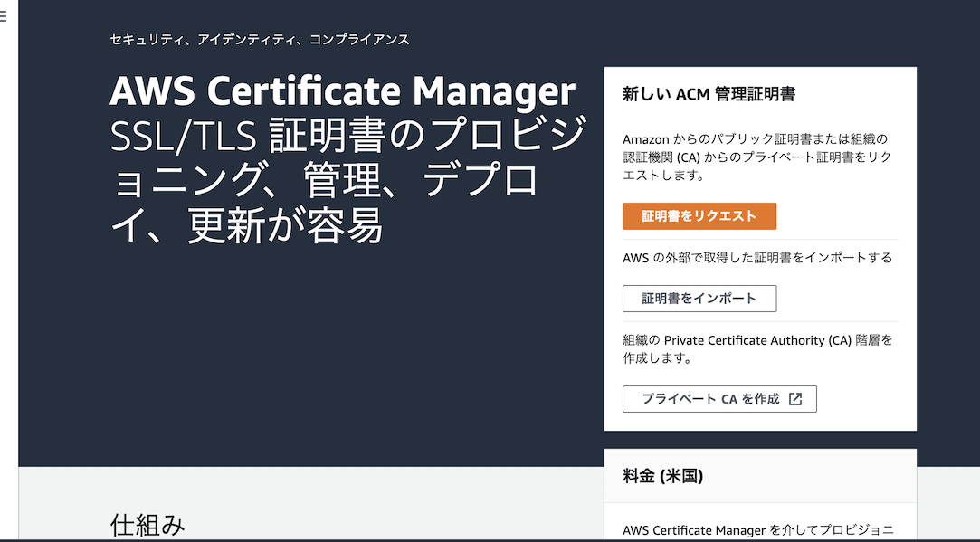
Task: Select the AWS Certificate Manager heading text
Action: coord(342,91)
